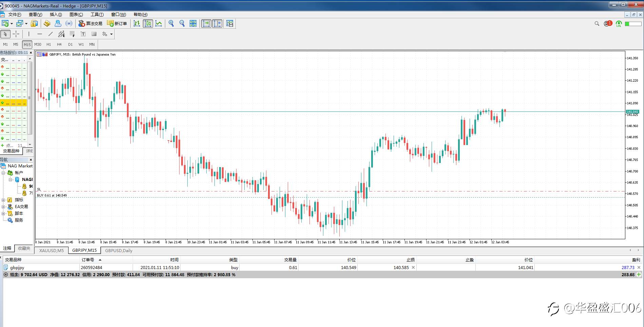Image resolution: width=644 pixels, height=327 pixels.
Task: Click the green plus on balance row
Action: pyautogui.click(x=639, y=275)
